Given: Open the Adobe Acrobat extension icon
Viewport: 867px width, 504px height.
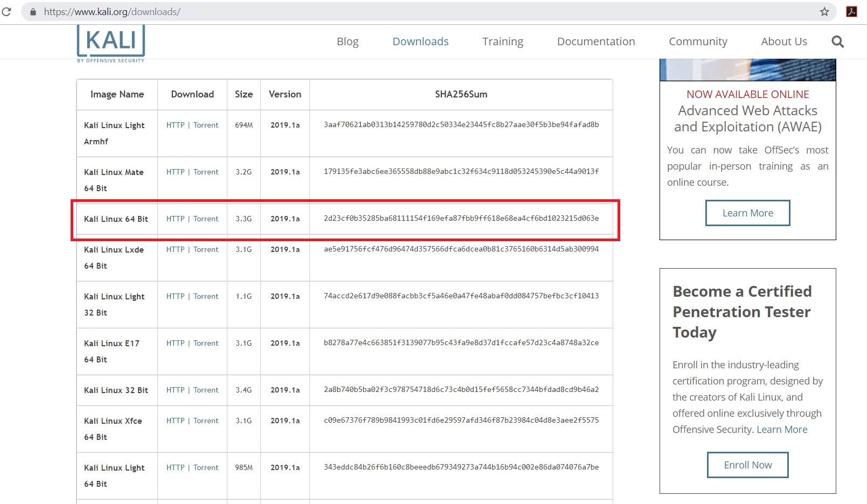Looking at the screenshot, I should 852,11.
